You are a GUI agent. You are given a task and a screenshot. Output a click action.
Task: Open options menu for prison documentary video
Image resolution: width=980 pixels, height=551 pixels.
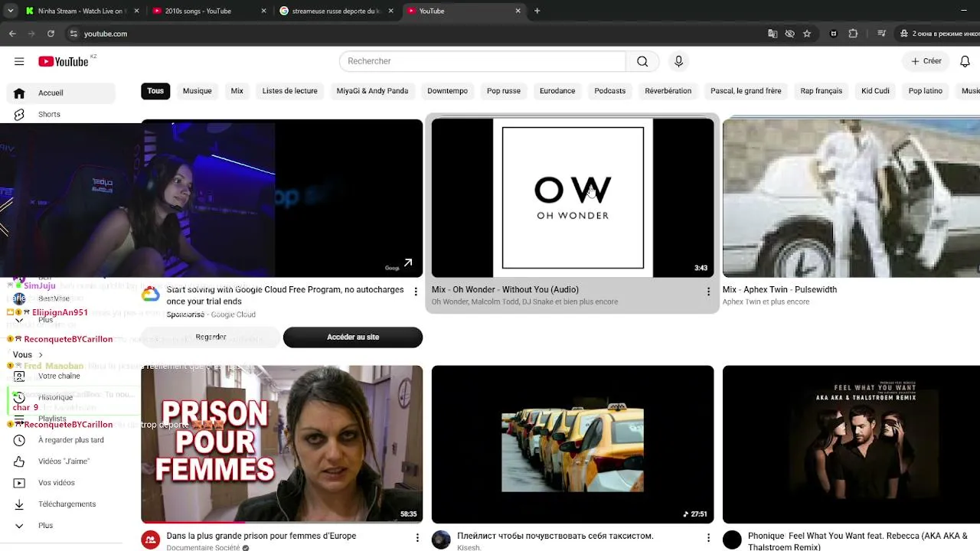pos(417,538)
